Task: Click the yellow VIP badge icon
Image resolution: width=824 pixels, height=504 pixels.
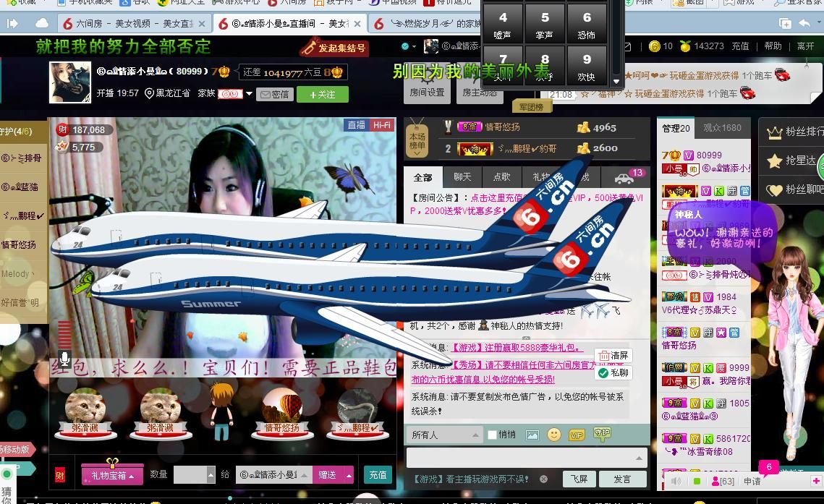Action: click(577, 435)
